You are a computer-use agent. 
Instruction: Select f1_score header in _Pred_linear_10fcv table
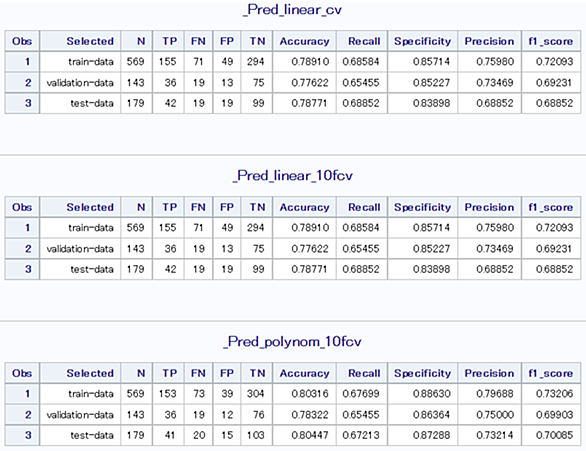551,207
